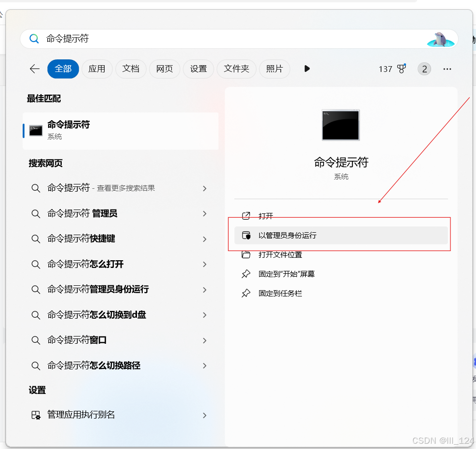Select the 以管理员身份运行 shield icon

[x=246, y=235]
